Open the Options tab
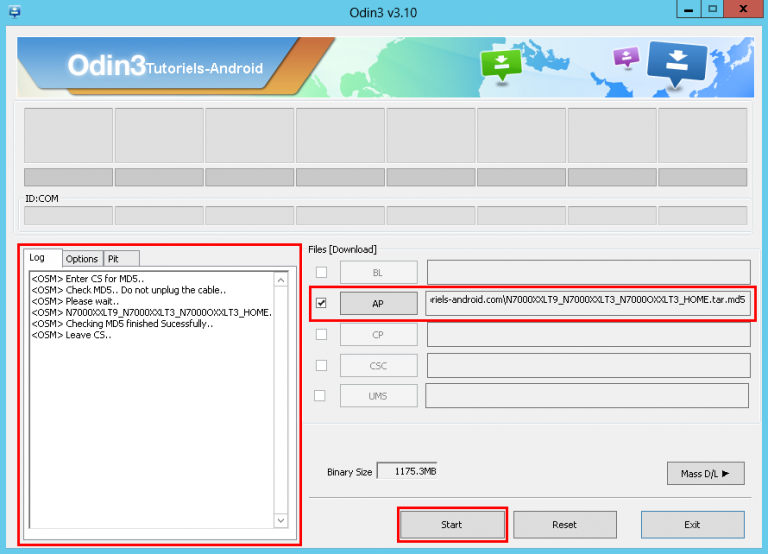The height and width of the screenshot is (554, 768). pos(82,259)
